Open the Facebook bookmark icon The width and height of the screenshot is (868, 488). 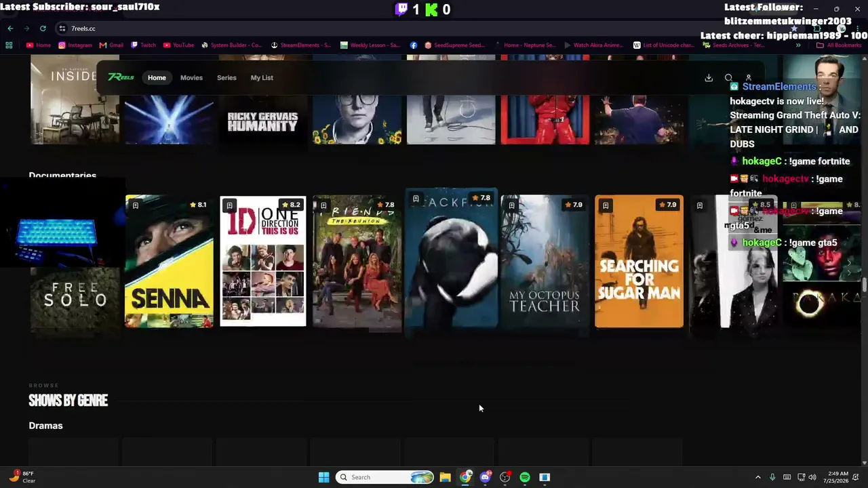(414, 45)
